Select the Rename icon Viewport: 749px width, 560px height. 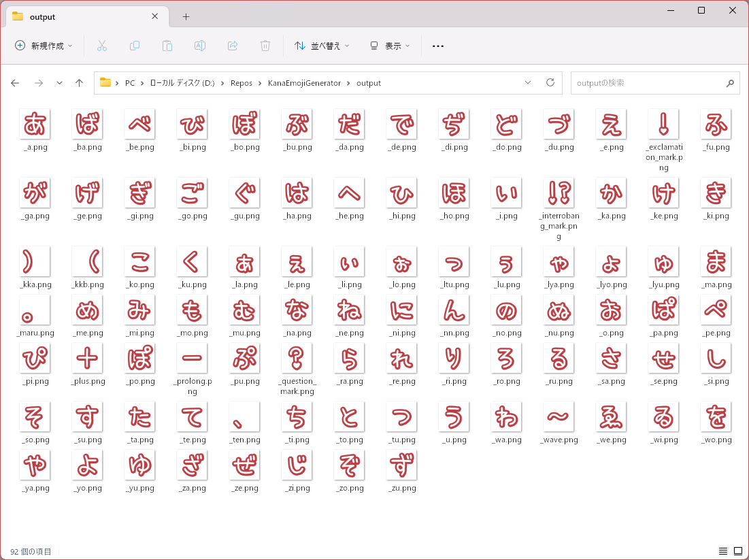[x=199, y=46]
